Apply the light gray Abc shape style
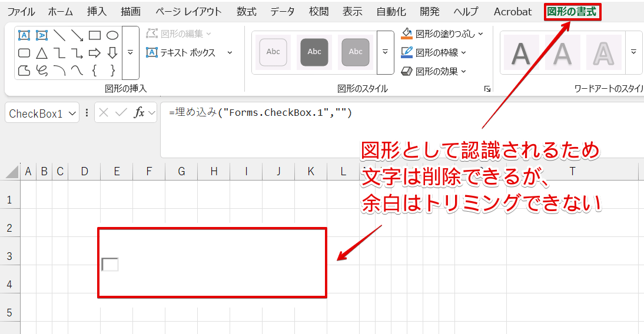 (356, 52)
